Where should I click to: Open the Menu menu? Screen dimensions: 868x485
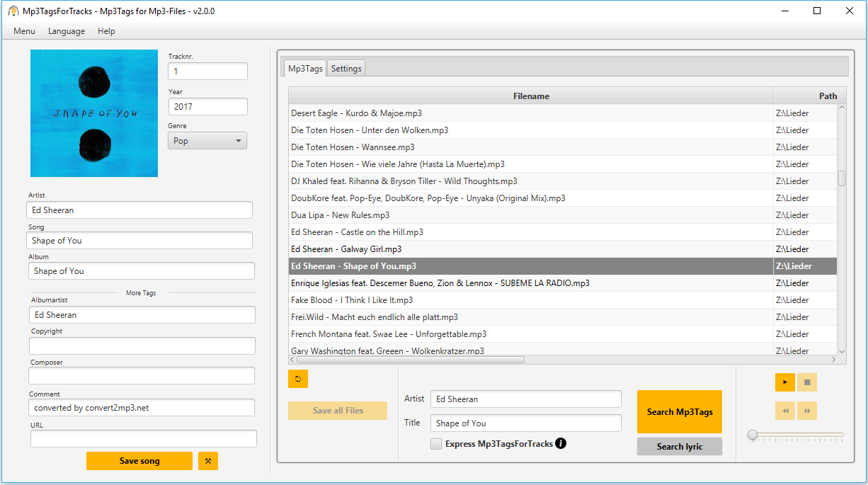coord(24,31)
